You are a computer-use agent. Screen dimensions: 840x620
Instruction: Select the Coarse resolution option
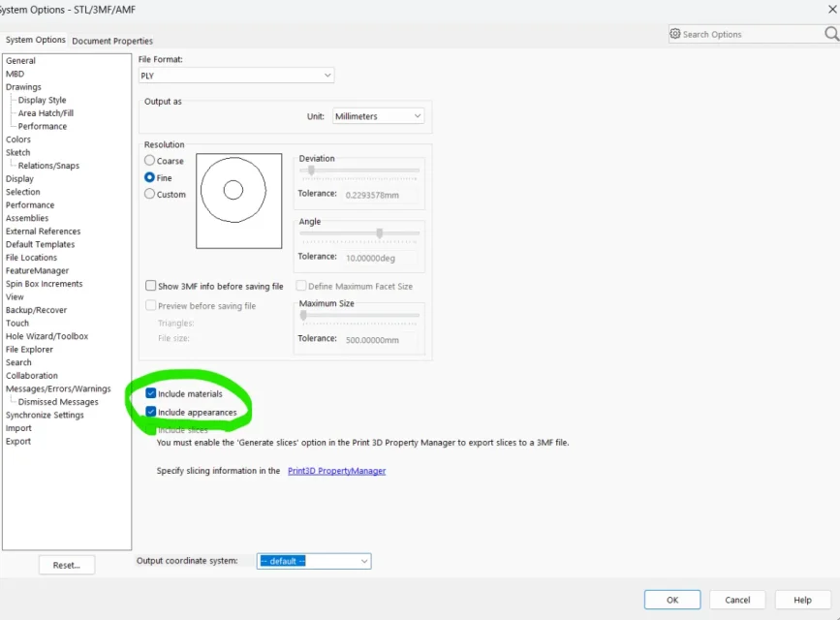(x=150, y=161)
